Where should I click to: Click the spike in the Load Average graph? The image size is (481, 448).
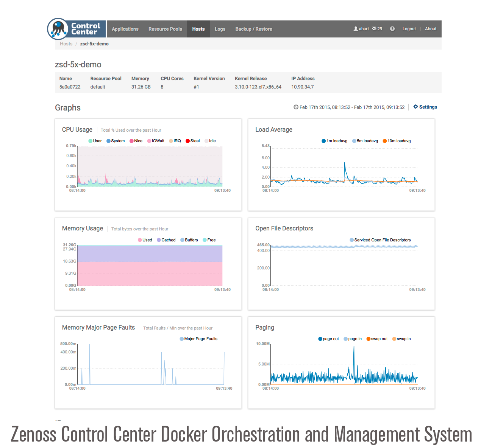pos(345,163)
